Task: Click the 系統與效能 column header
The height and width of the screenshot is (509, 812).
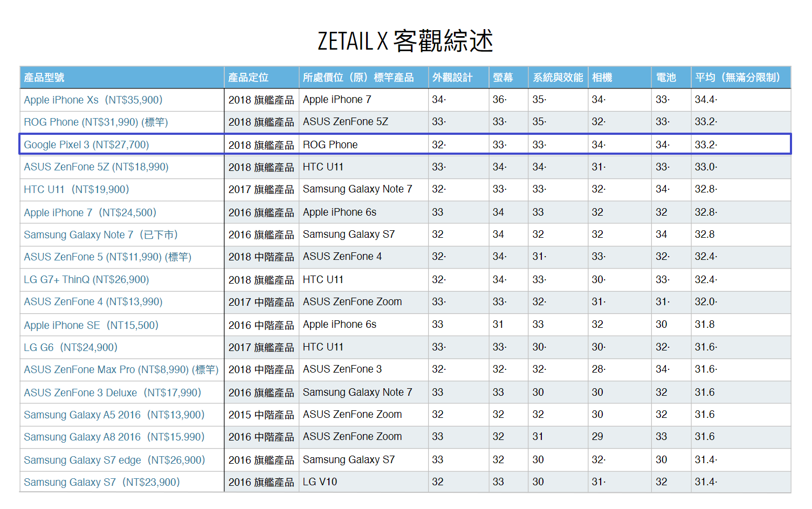Action: pyautogui.click(x=558, y=78)
